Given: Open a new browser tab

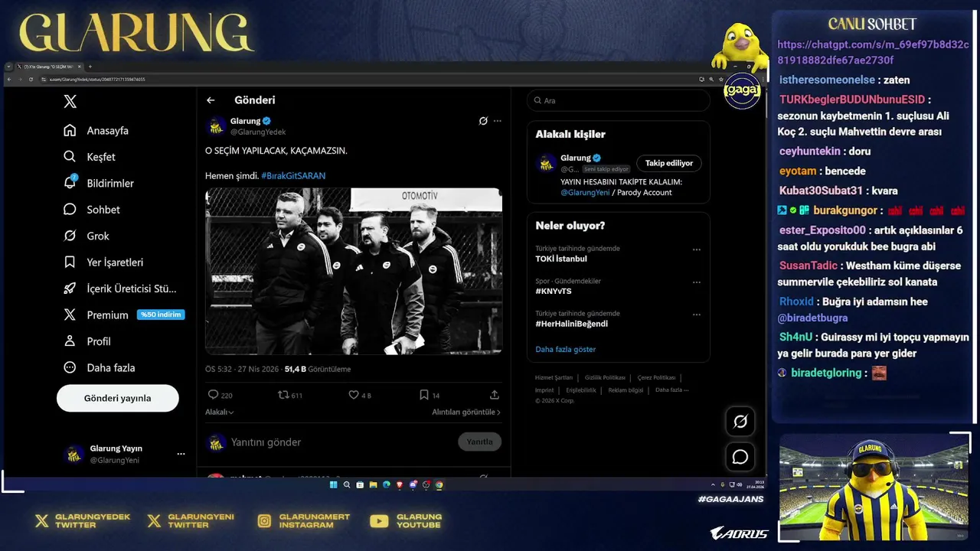Looking at the screenshot, I should click(90, 67).
